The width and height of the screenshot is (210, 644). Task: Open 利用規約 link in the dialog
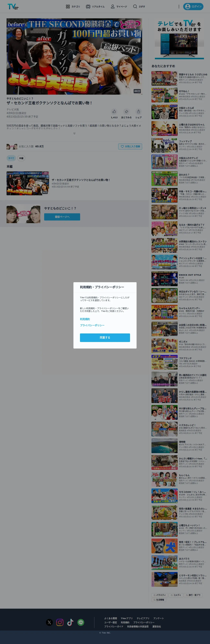85,319
